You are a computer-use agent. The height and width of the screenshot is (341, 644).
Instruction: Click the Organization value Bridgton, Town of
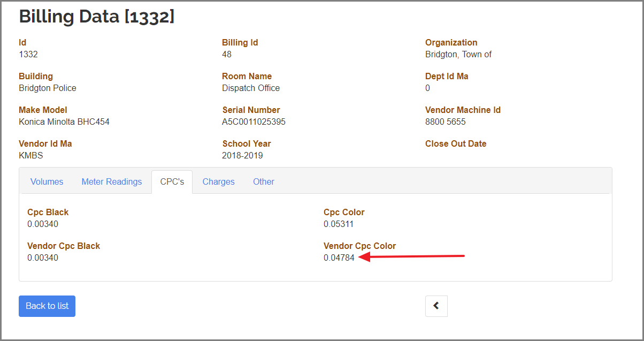(458, 55)
